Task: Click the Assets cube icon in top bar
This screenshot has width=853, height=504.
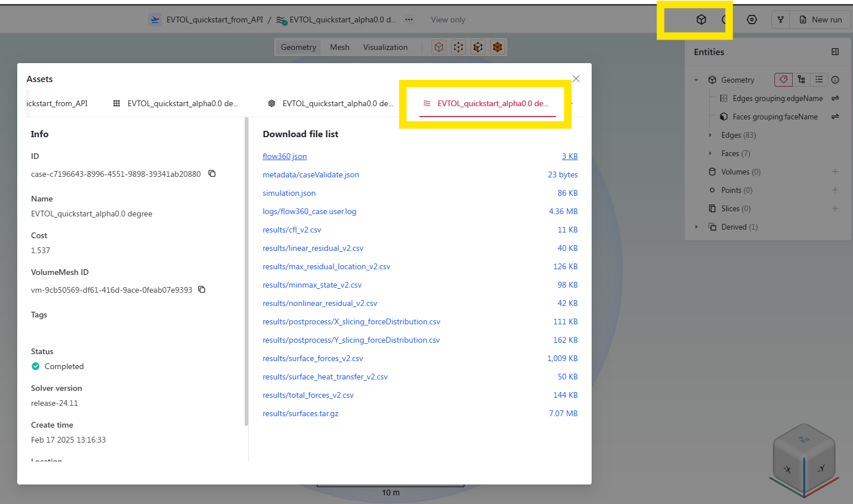Action: tap(701, 20)
